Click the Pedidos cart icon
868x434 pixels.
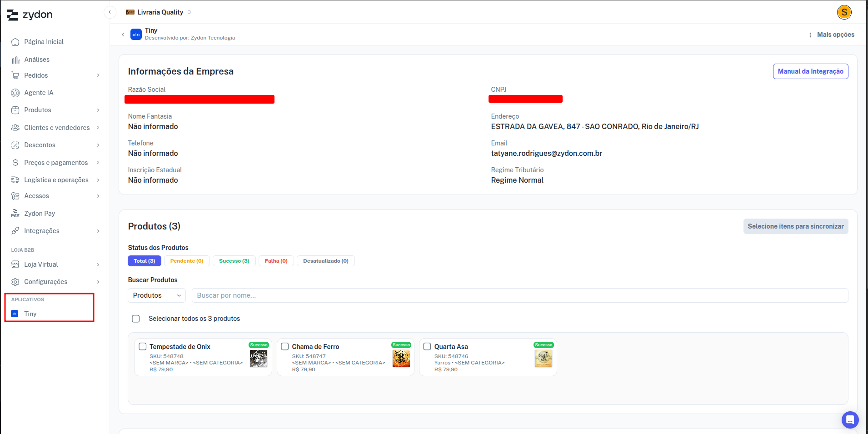point(15,75)
